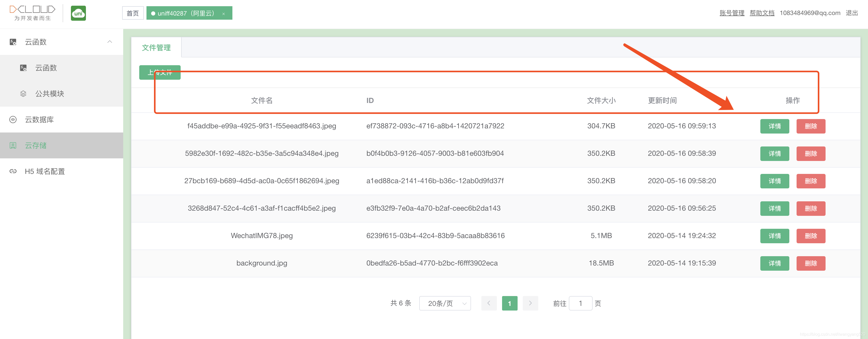Click the 上传文件 upload button
Viewport: 868px width, 339px height.
(160, 72)
